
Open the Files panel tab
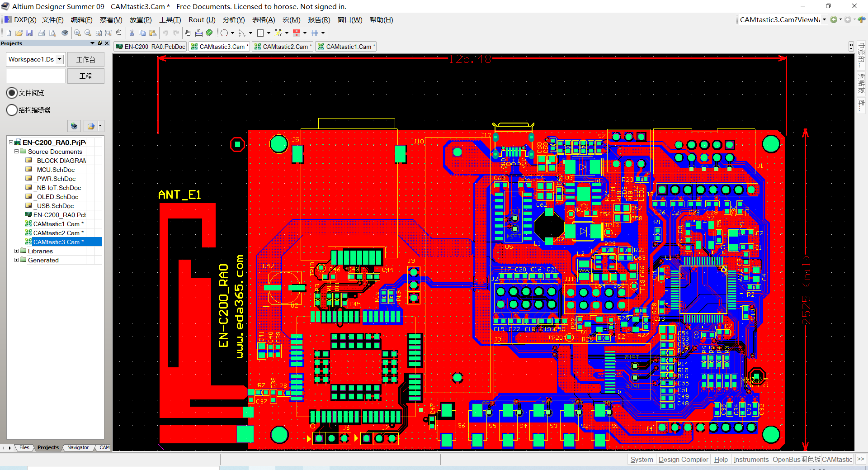click(x=24, y=447)
